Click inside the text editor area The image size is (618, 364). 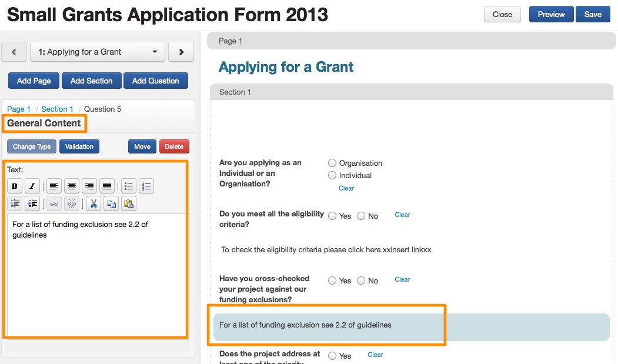(96, 276)
